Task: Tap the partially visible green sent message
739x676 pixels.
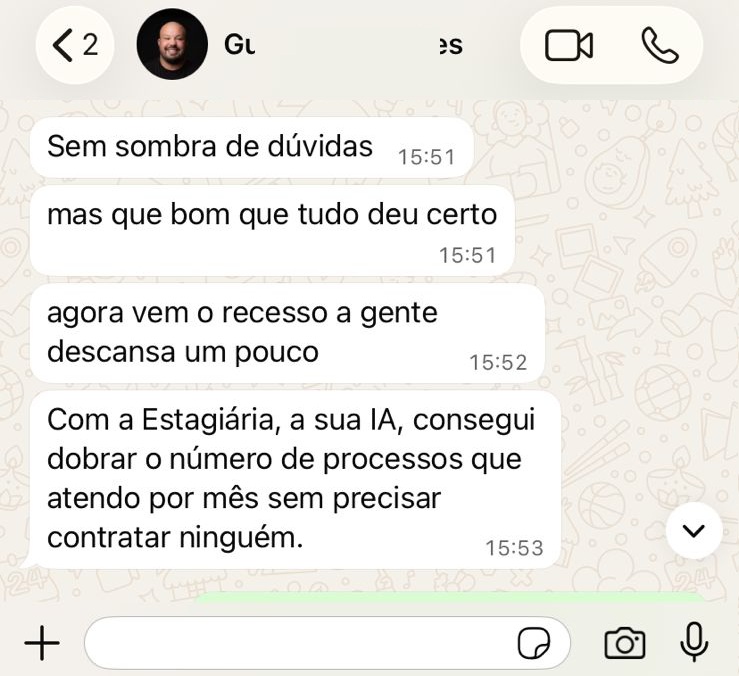Action: (450, 597)
